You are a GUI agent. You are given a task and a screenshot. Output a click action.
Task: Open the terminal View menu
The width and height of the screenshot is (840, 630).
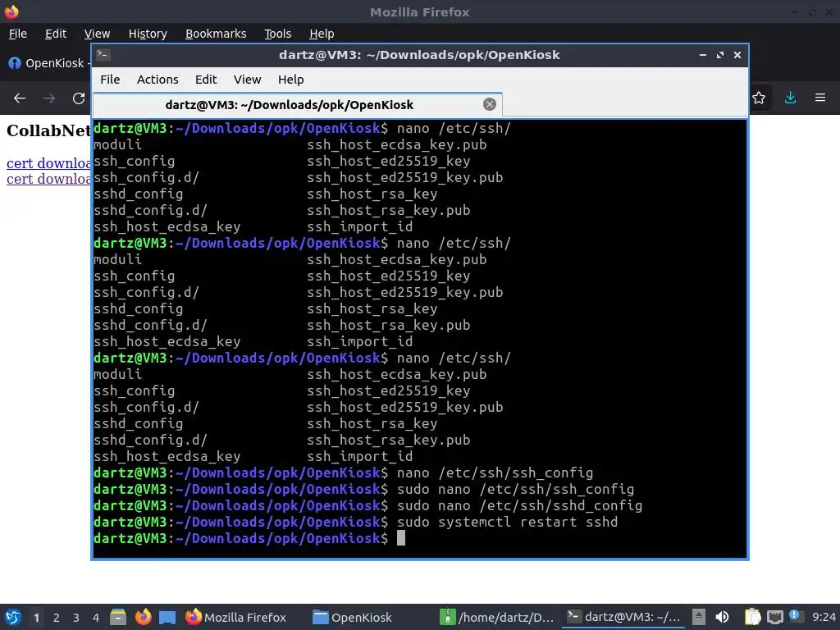[x=247, y=80]
